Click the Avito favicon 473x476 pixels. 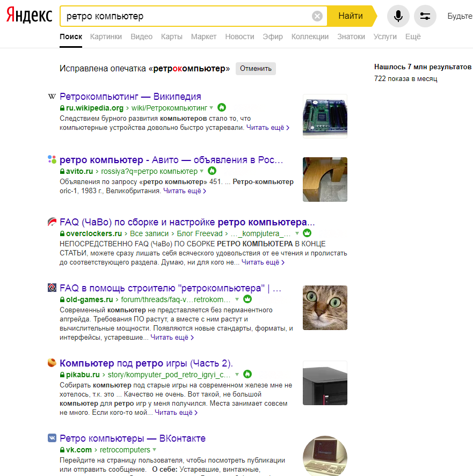click(x=52, y=159)
